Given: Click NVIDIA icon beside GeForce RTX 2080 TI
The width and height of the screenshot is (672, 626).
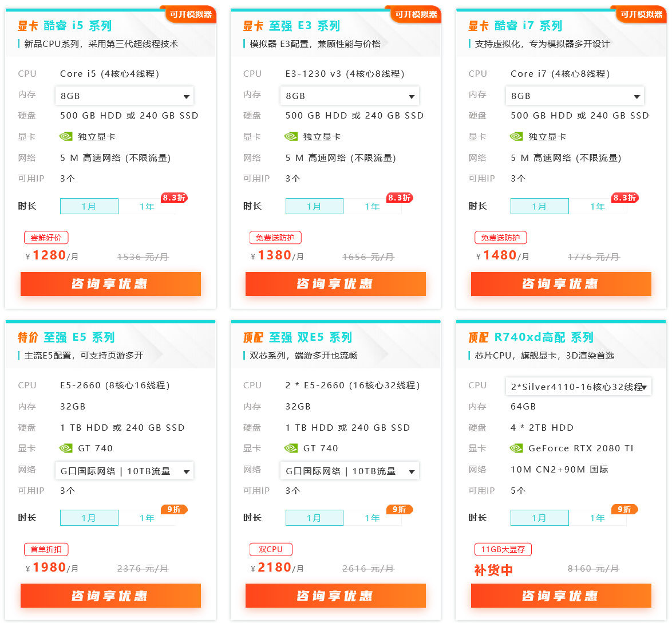Looking at the screenshot, I should [x=516, y=448].
